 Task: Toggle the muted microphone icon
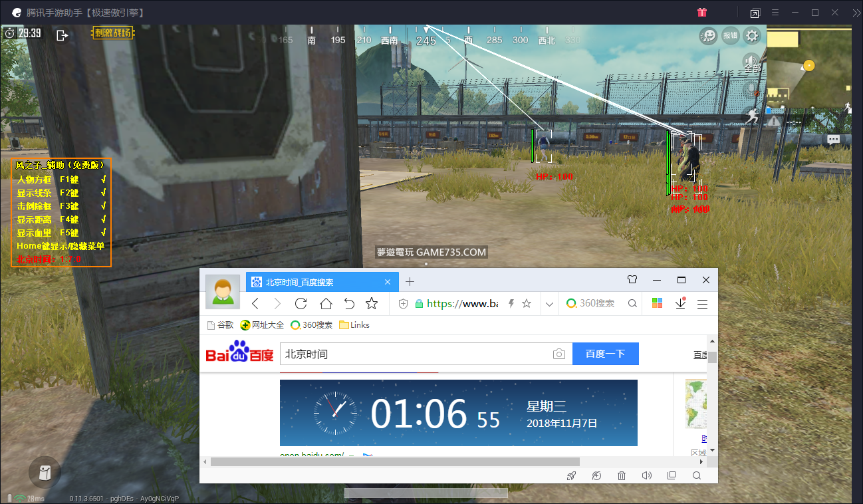[752, 88]
